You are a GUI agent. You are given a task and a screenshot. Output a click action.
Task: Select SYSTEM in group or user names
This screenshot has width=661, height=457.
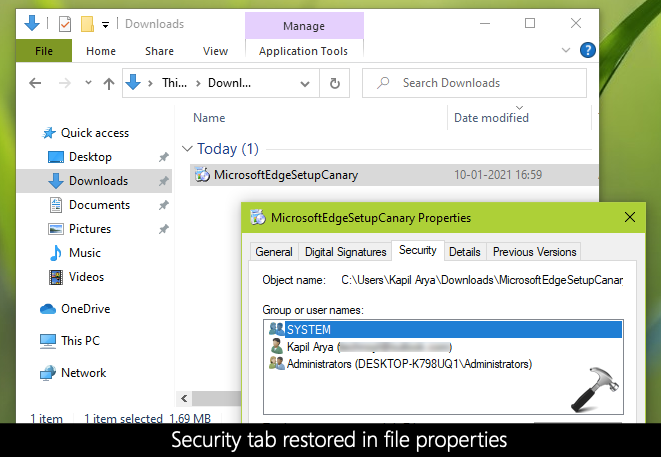point(443,330)
